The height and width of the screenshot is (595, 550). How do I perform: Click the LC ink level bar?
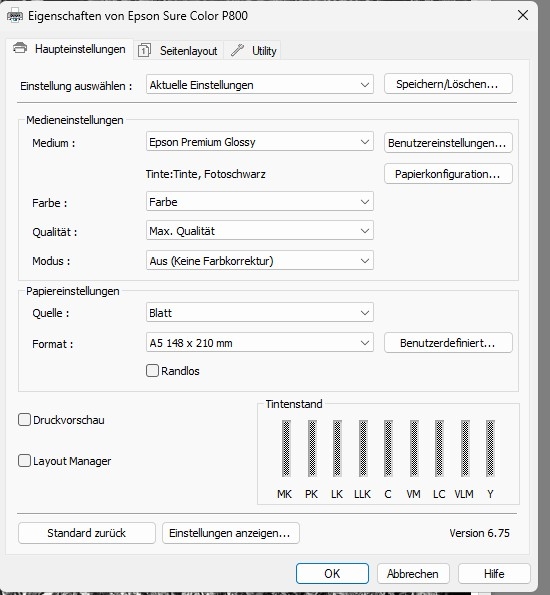coord(439,448)
